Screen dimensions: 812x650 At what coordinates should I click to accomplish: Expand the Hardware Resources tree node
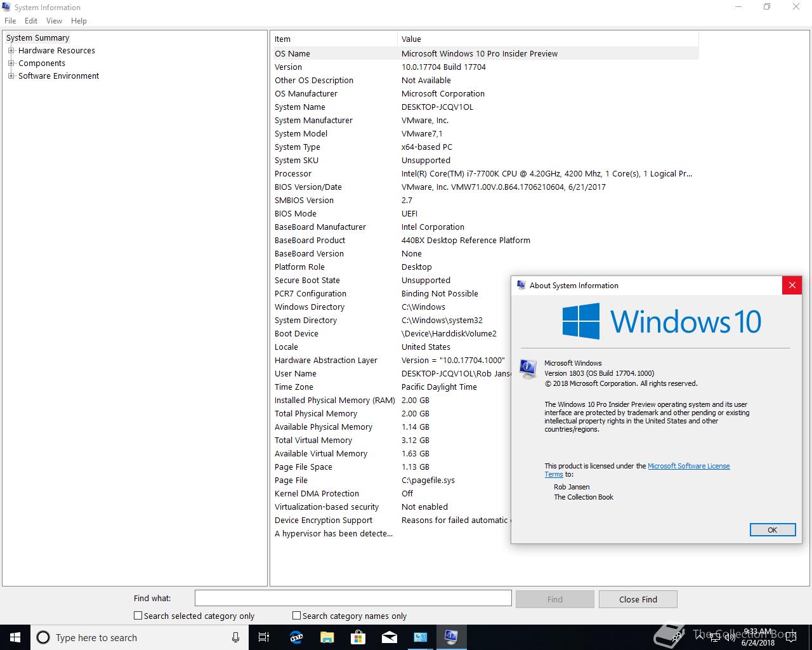pos(11,51)
